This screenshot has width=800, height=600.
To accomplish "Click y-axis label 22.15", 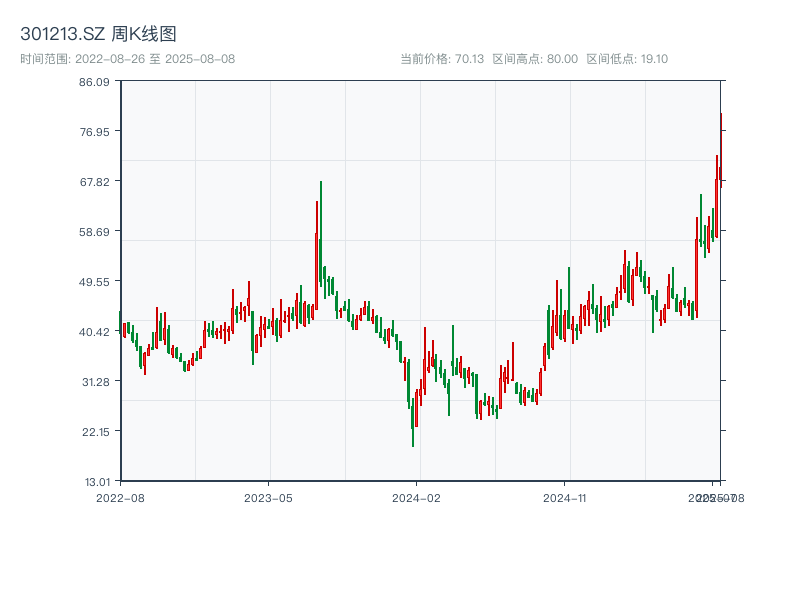I will click(x=96, y=432).
